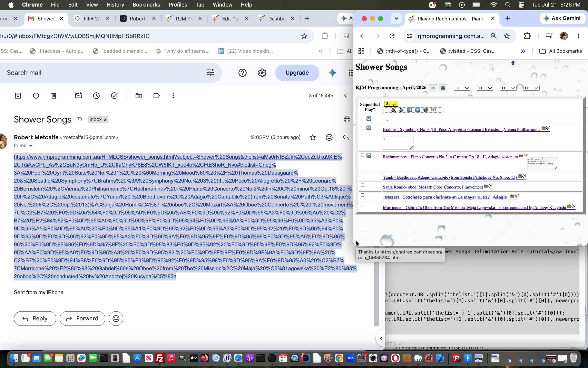Delete the Shower Songs email
Image resolution: width=588 pixels, height=368 pixels.
(x=54, y=96)
